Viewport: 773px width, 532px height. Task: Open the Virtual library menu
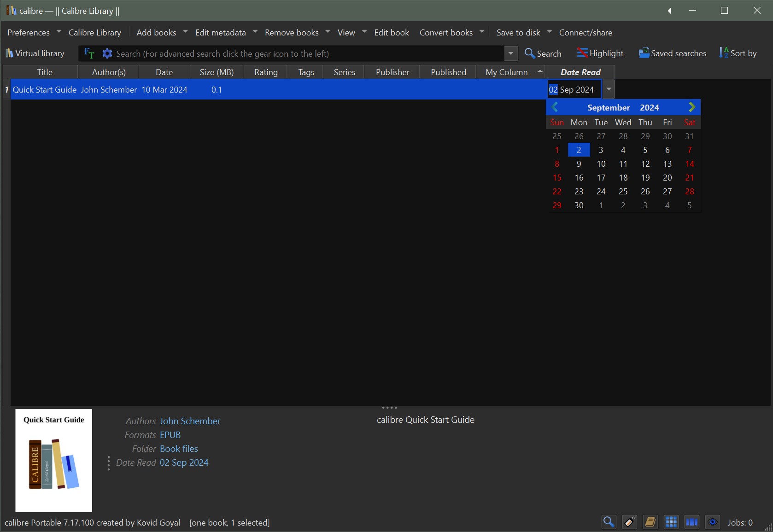[35, 53]
